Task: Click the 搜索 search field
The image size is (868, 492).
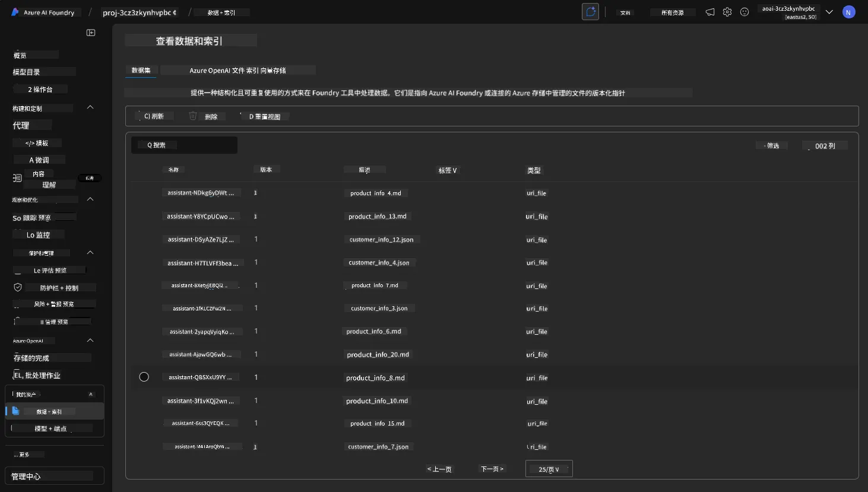Action: point(184,145)
